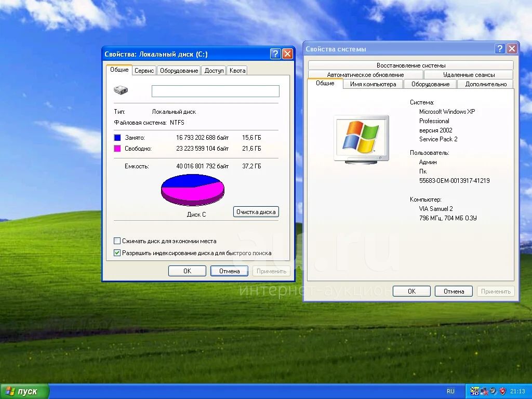Viewport: 532px width, 399px height.
Task: Select Общие tab in System Properties
Action: pos(325,83)
